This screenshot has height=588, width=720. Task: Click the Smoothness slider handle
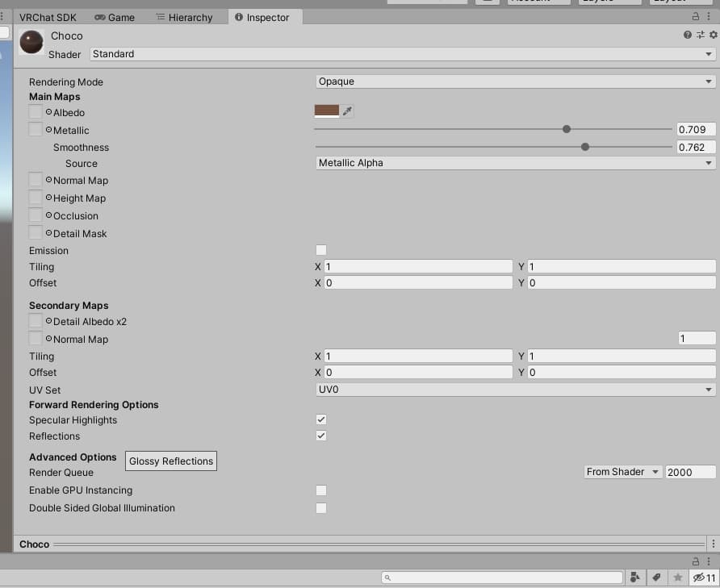coord(585,147)
